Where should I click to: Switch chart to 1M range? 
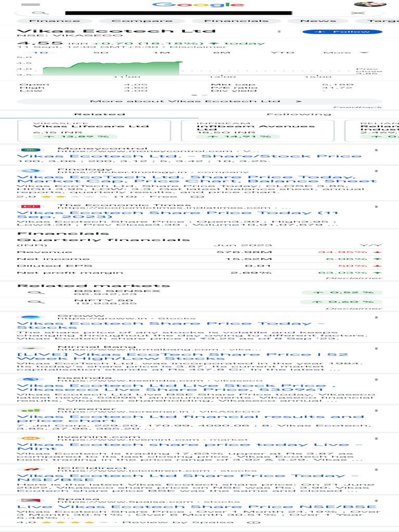161,52
